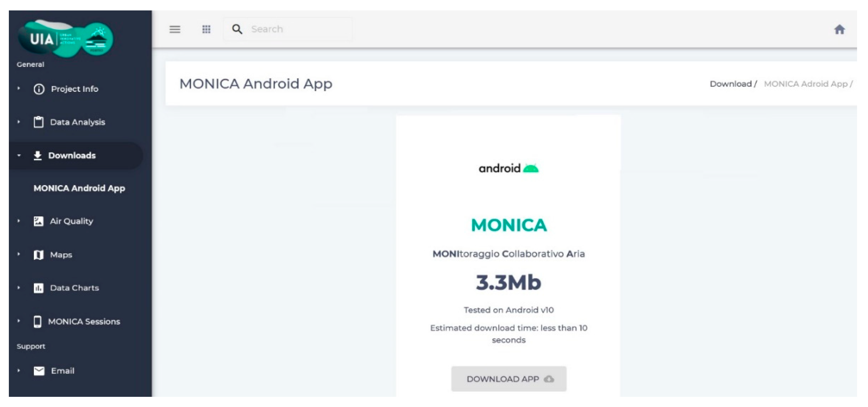Expand the Email support arrow
The height and width of the screenshot is (407, 868).
pyautogui.click(x=19, y=370)
